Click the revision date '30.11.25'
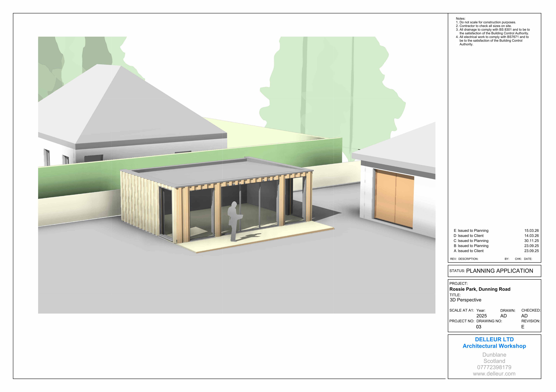This screenshot has width=556, height=392. point(532,241)
